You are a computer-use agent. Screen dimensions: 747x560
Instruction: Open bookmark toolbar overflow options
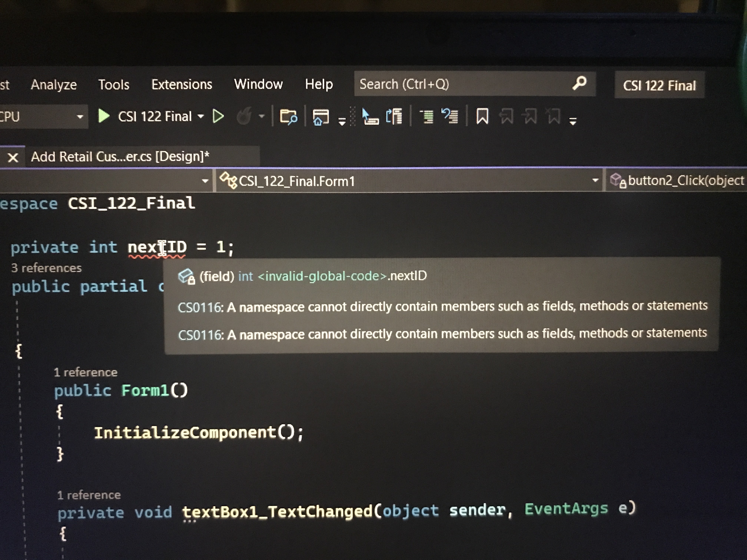[x=573, y=121]
